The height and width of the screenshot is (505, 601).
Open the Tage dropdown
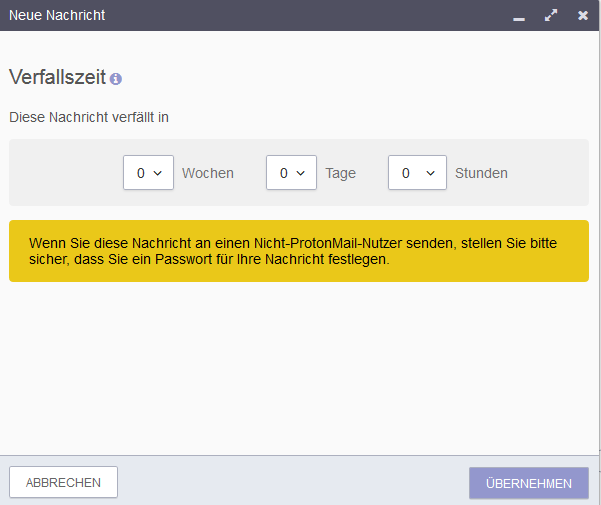(291, 172)
